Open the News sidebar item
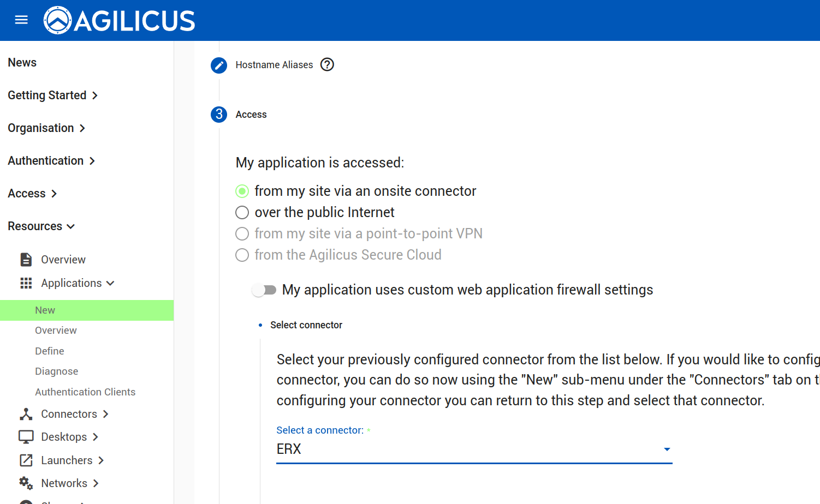 pos(22,63)
